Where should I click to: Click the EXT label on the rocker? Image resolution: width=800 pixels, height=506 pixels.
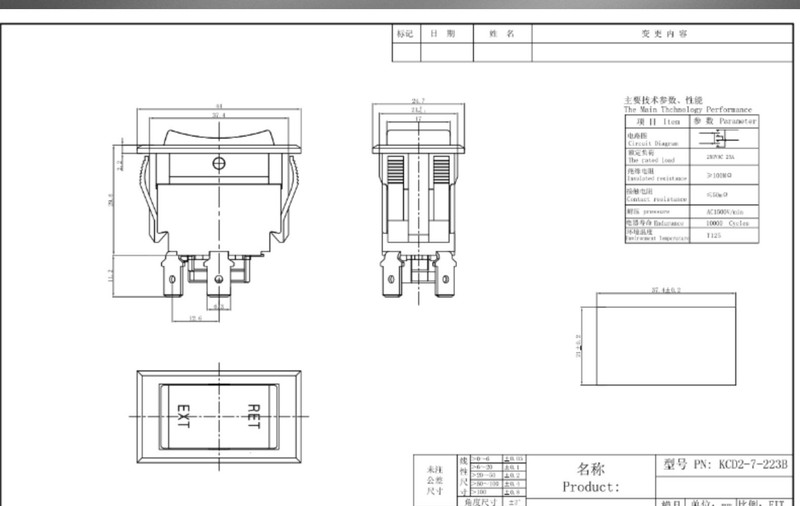coord(183,416)
